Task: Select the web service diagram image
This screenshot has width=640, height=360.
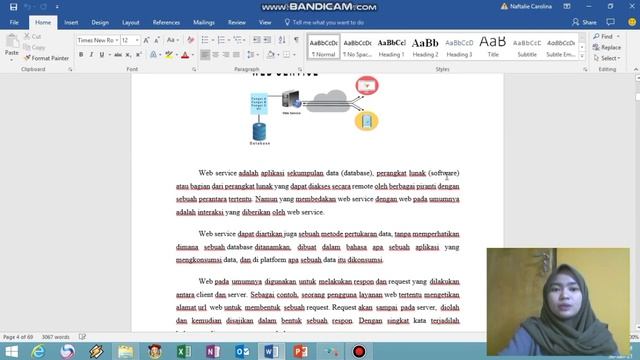Action: click(x=314, y=110)
